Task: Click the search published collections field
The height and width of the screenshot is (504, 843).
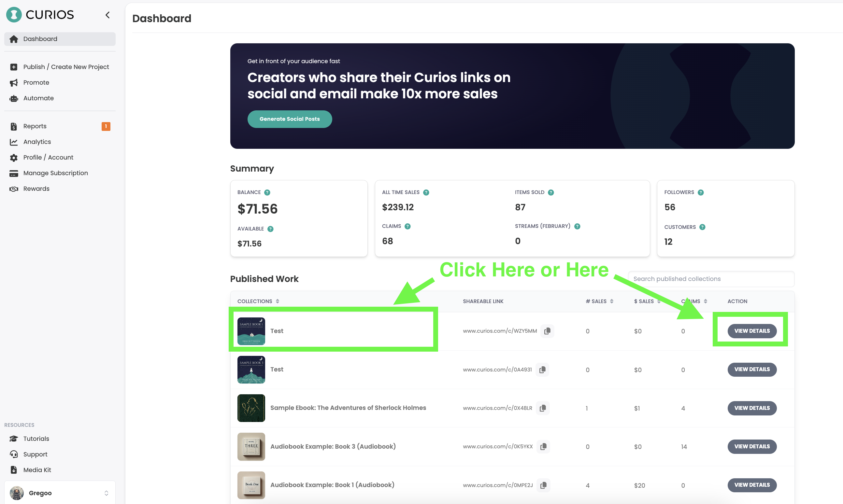Action: tap(711, 278)
